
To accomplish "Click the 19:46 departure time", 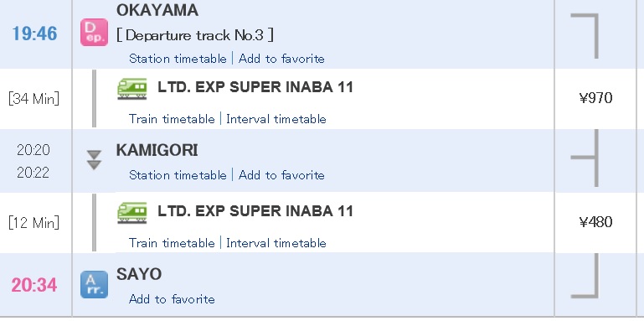I will [34, 34].
